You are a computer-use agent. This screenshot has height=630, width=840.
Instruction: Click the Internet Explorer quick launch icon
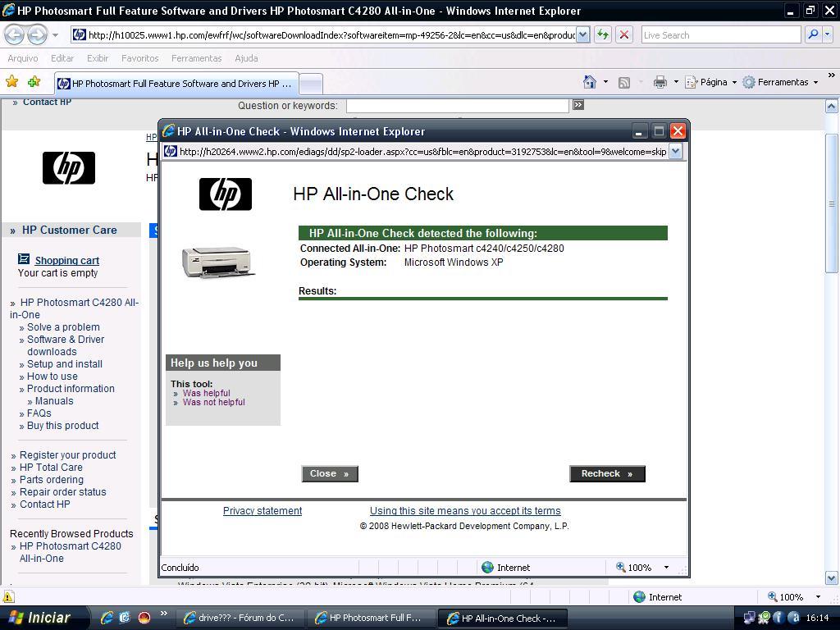(107, 618)
